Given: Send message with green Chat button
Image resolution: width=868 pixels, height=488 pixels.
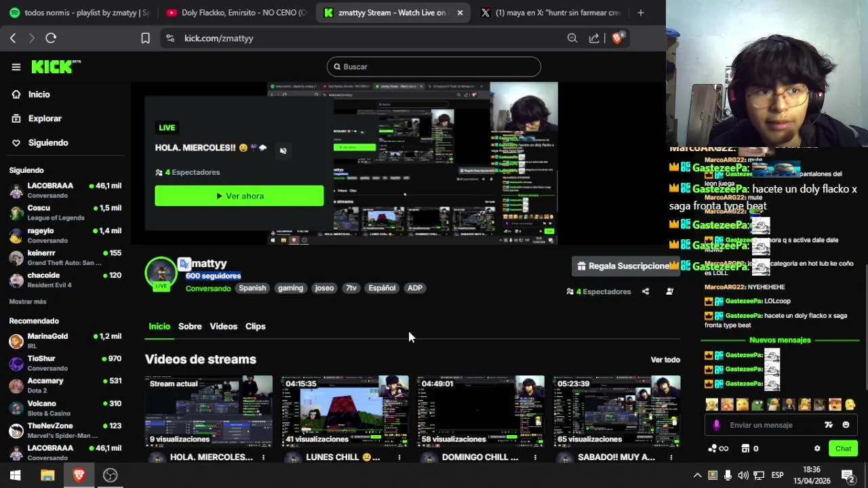Looking at the screenshot, I should [x=843, y=449].
